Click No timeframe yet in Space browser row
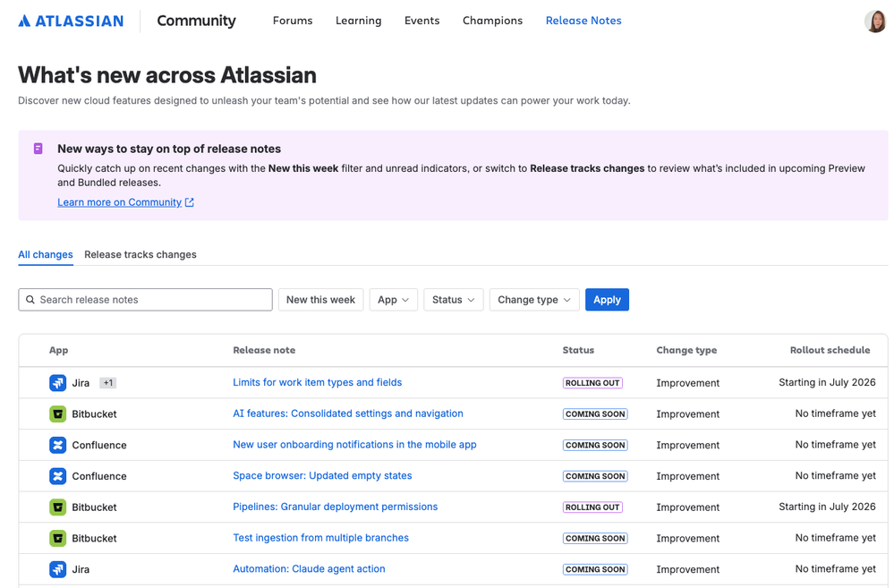 pyautogui.click(x=835, y=475)
